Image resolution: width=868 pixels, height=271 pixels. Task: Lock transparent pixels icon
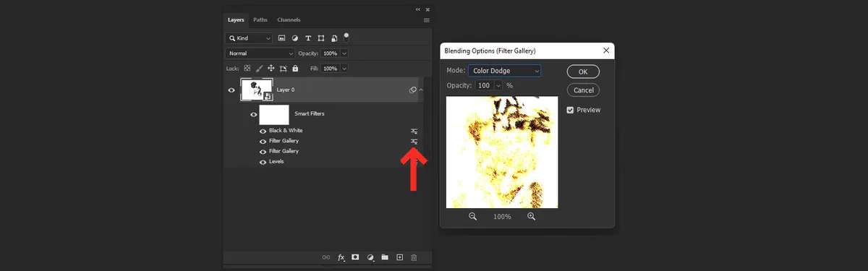[x=247, y=69]
